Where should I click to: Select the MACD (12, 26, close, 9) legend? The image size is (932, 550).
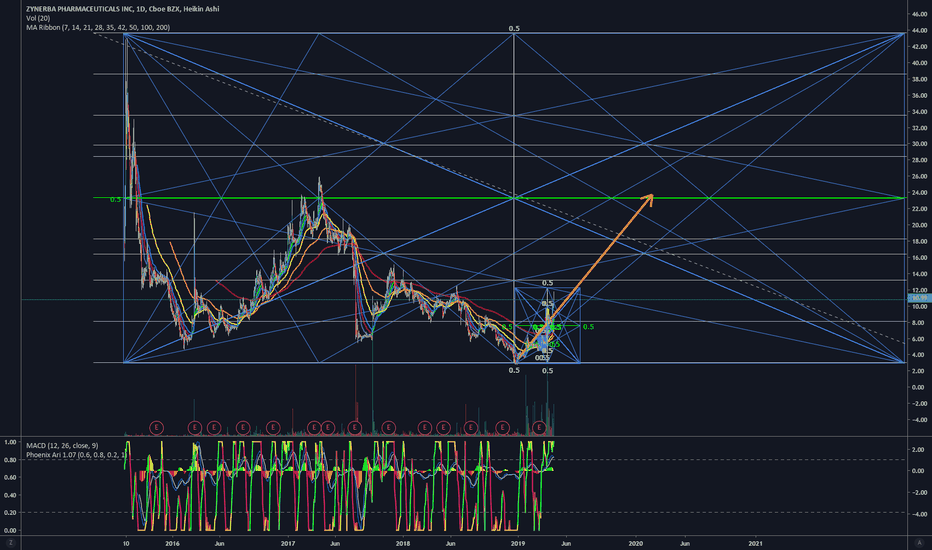pos(62,445)
